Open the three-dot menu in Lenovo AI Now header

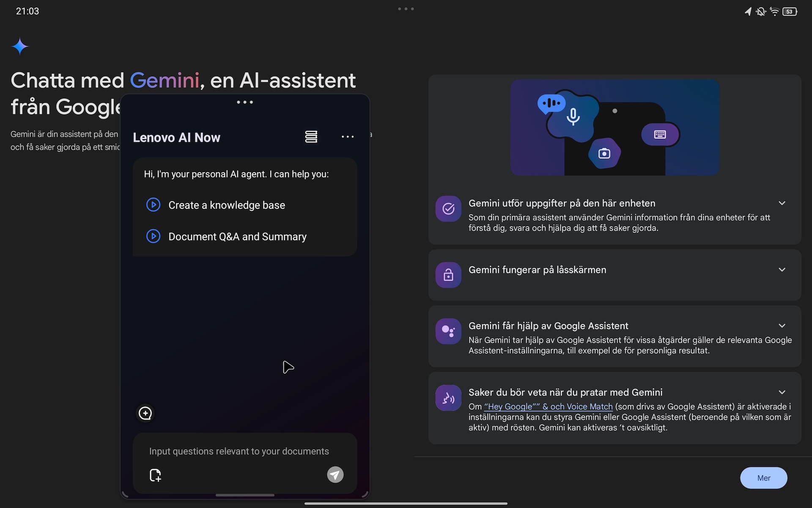click(x=348, y=137)
